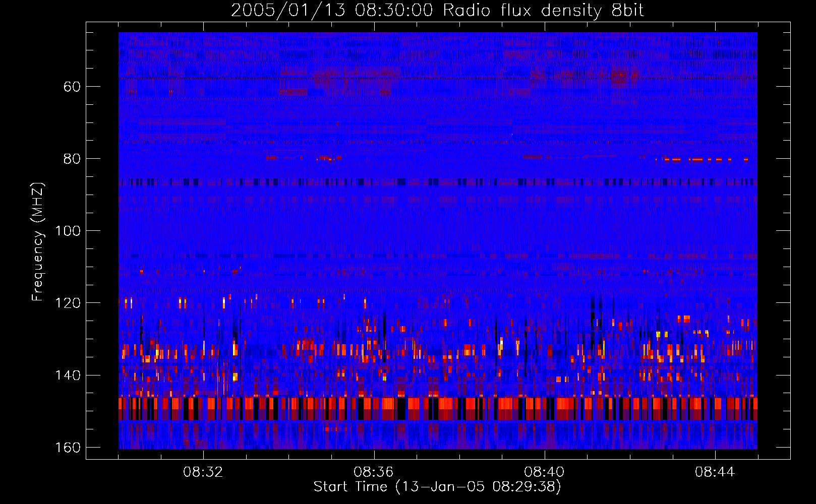Click the 140 frequency tick label
816x504 pixels.
67,375
